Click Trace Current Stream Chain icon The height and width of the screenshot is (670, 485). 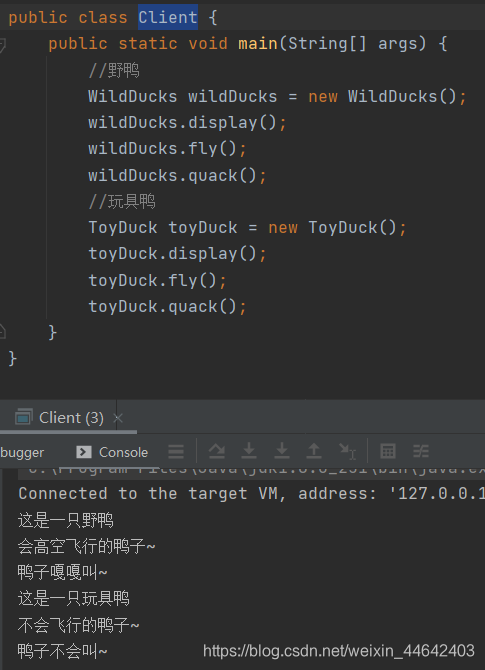click(x=420, y=451)
